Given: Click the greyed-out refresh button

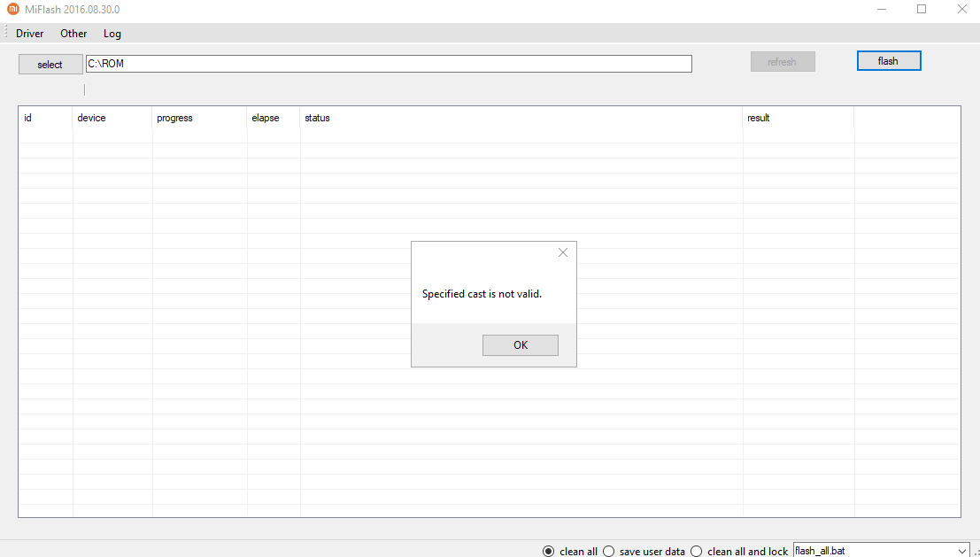Looking at the screenshot, I should point(783,62).
